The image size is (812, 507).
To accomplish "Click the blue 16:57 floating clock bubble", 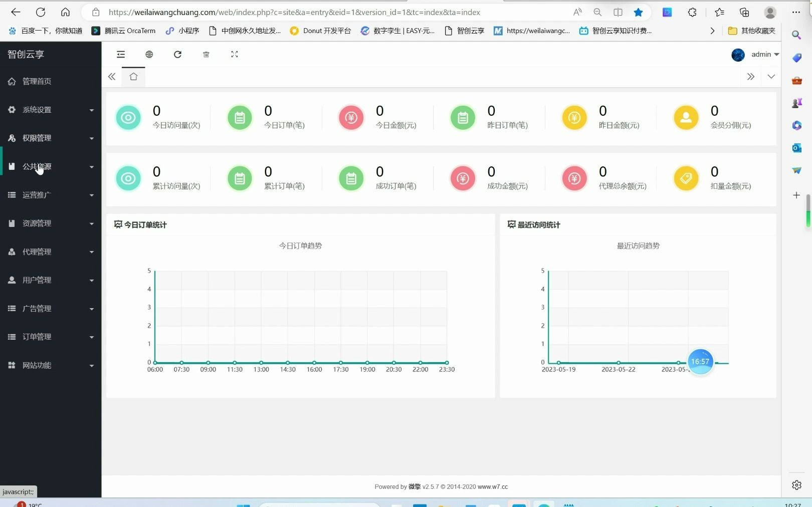I will tap(700, 361).
